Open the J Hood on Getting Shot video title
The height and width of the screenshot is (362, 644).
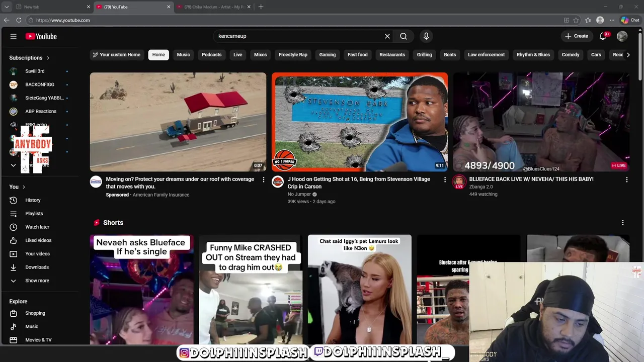click(x=359, y=183)
